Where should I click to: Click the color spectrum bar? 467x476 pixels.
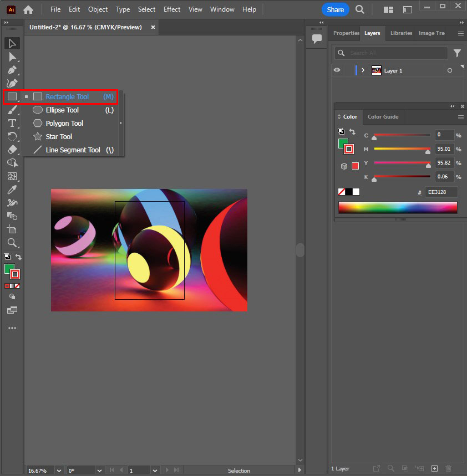coord(398,207)
